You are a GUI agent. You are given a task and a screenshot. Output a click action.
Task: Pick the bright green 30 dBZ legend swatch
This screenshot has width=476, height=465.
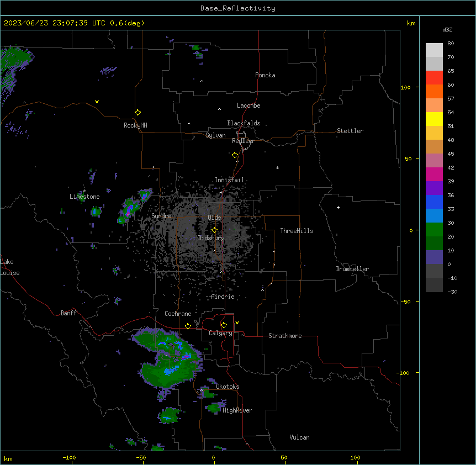point(434,230)
